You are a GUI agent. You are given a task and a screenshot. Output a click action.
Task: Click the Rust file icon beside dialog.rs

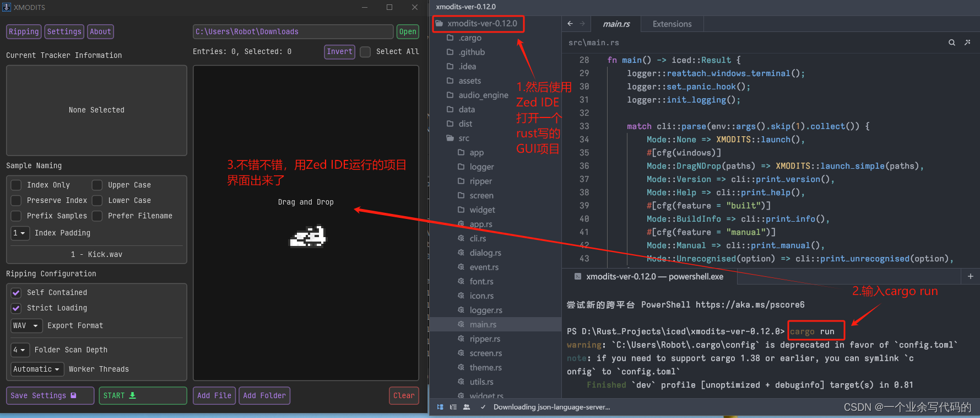click(x=461, y=253)
